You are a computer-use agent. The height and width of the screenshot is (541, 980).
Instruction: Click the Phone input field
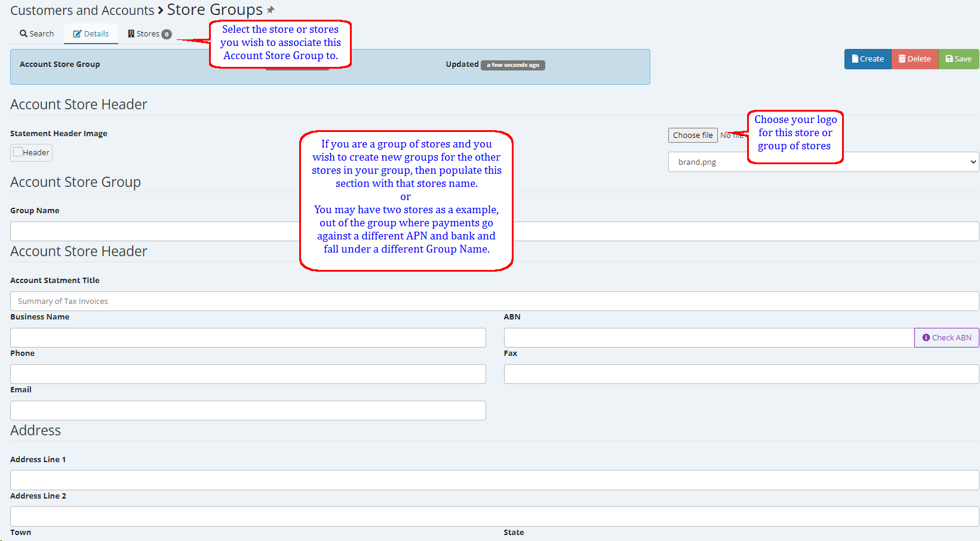pyautogui.click(x=248, y=374)
